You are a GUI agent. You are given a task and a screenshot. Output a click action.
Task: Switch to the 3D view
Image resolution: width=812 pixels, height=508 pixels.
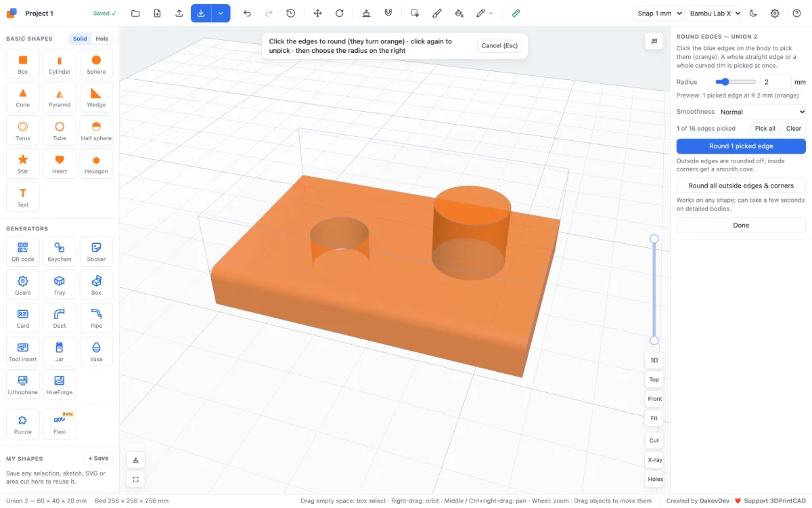click(654, 360)
